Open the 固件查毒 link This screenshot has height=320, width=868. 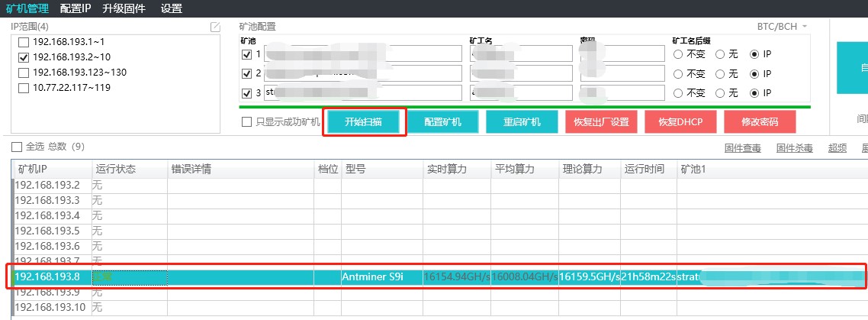(x=742, y=148)
